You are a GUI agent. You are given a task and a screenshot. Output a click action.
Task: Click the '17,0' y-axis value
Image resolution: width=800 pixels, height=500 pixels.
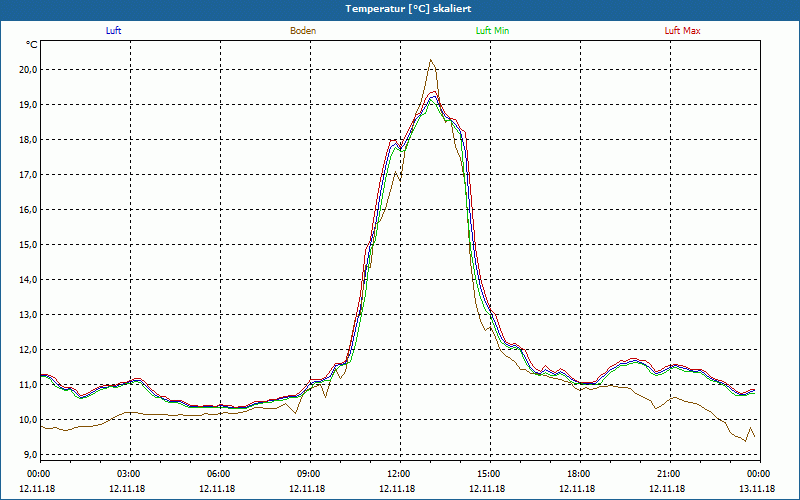tap(29, 174)
